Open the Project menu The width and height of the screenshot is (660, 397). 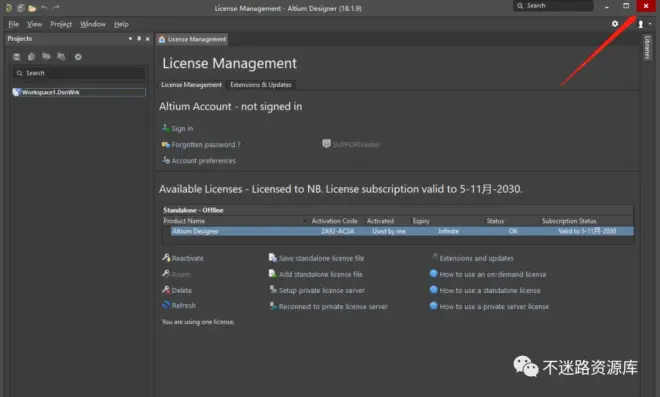tap(61, 24)
